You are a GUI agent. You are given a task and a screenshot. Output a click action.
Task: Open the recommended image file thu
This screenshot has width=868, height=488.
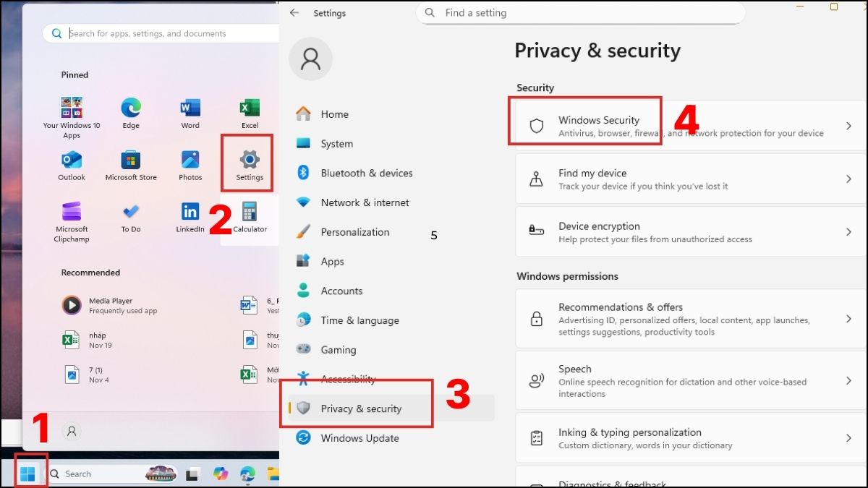point(260,340)
